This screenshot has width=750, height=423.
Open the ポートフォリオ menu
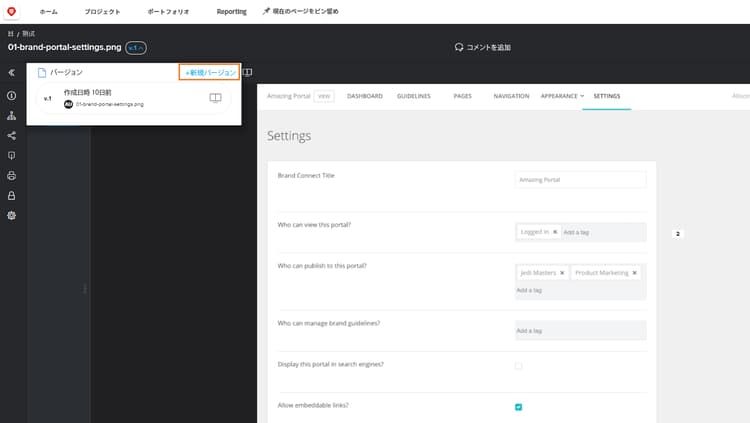pos(168,11)
